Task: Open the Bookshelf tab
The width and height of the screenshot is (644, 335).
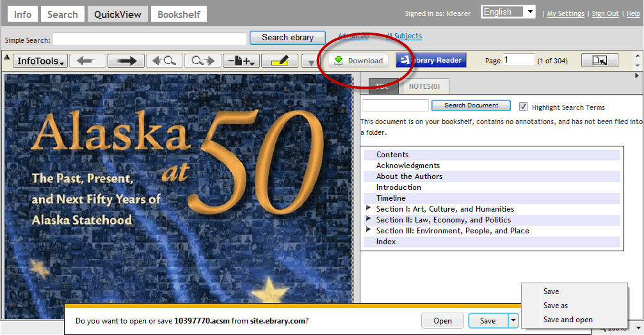Action: point(179,14)
